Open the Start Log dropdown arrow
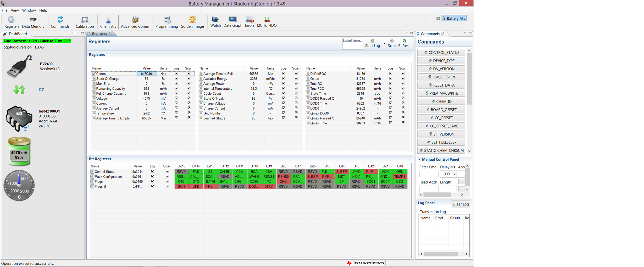 (384, 43)
